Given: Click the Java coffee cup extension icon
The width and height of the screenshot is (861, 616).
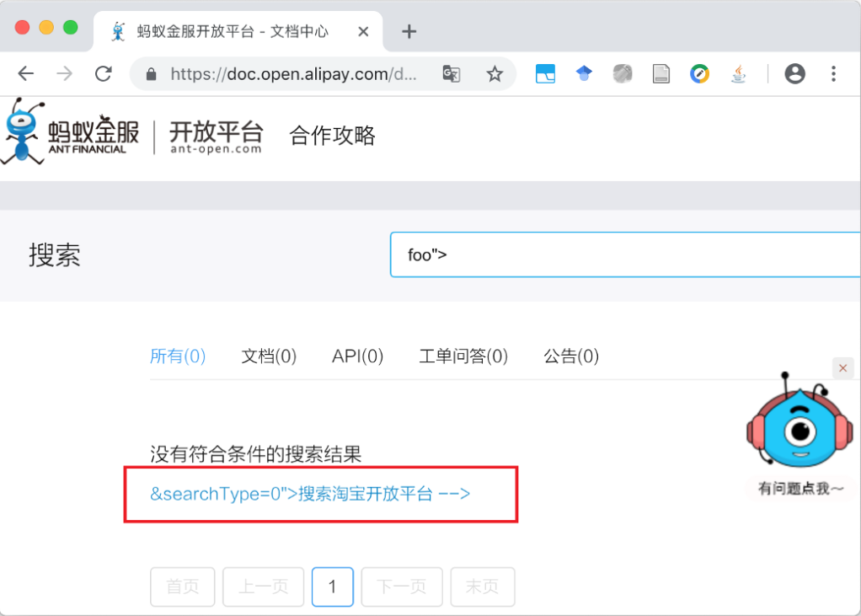Looking at the screenshot, I should [x=739, y=73].
